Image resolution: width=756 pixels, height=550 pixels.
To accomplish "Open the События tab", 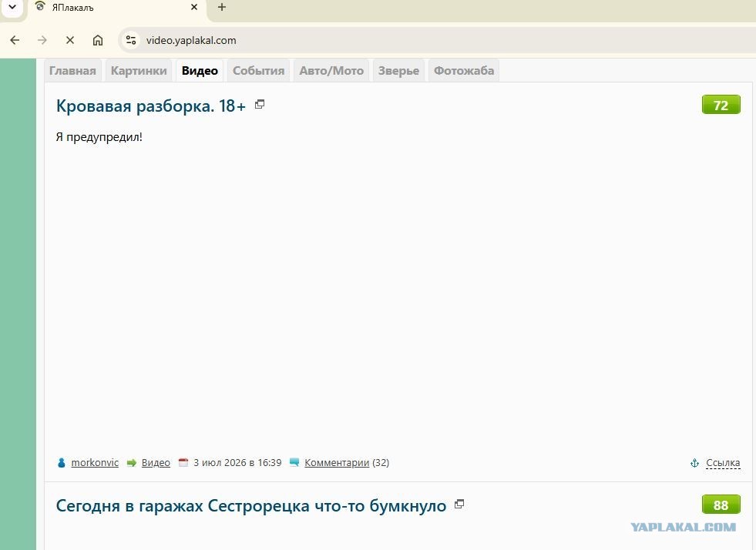I will 258,71.
